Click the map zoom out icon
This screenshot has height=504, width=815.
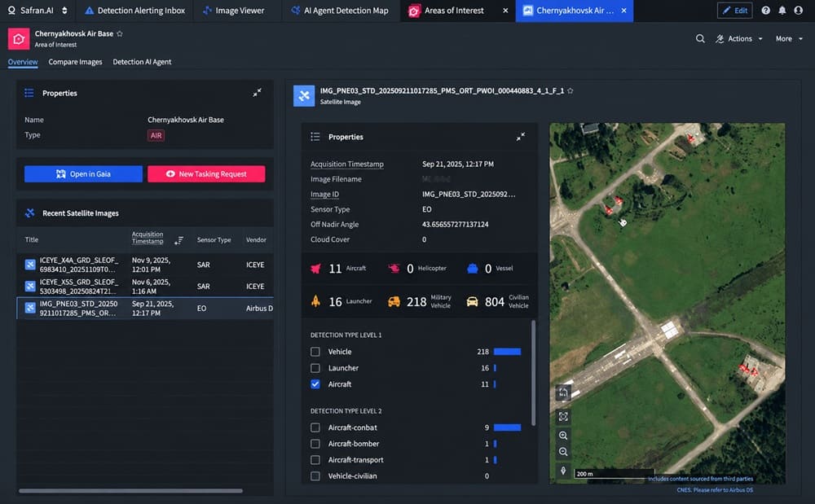click(x=563, y=452)
